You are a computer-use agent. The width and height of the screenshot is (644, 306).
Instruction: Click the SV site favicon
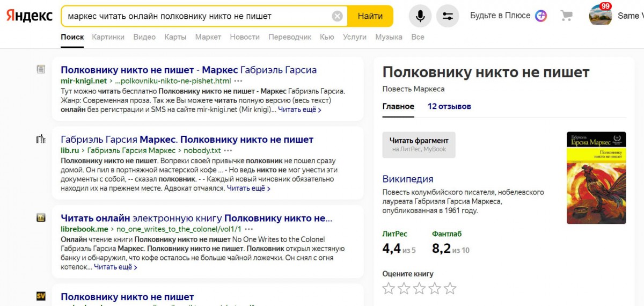coord(41,296)
